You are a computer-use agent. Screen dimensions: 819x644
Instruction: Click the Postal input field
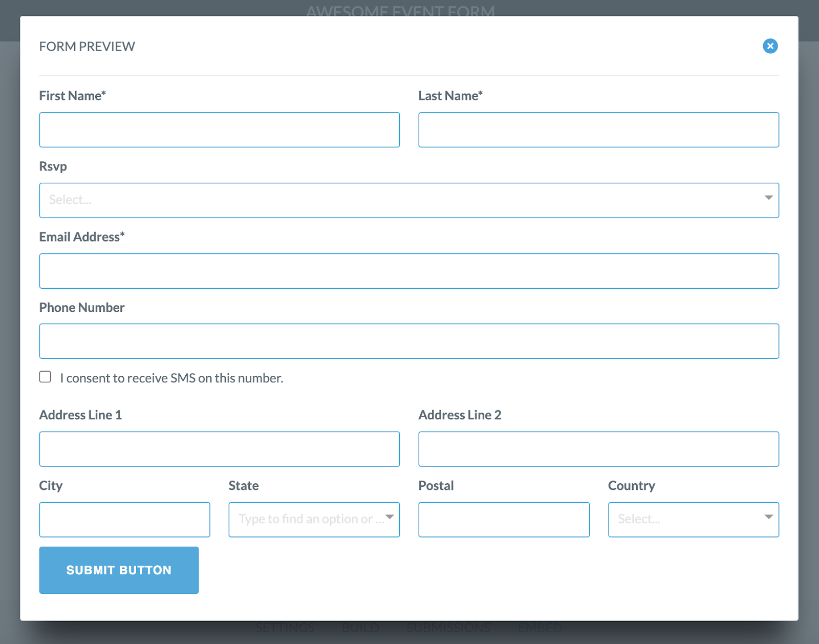[504, 520]
